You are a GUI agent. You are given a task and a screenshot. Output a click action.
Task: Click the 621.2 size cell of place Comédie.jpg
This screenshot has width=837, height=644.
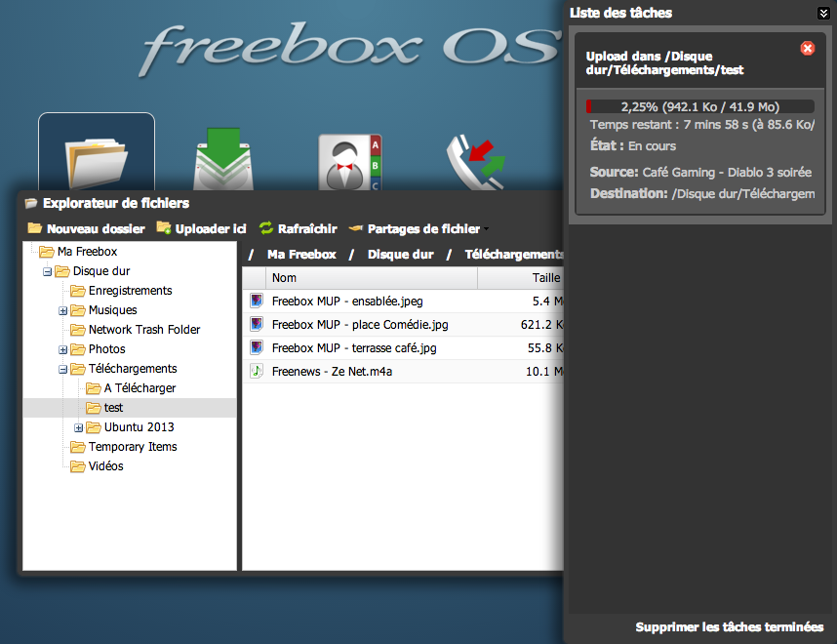click(x=541, y=325)
